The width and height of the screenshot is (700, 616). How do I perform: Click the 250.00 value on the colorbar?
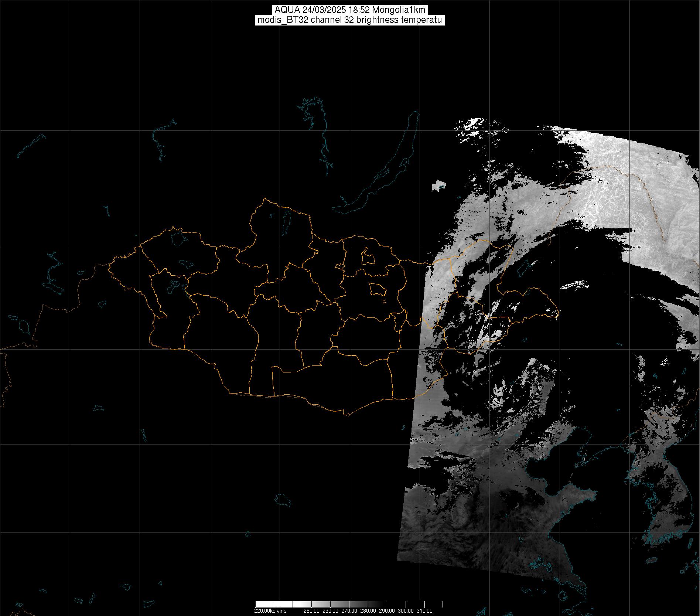coord(311,611)
